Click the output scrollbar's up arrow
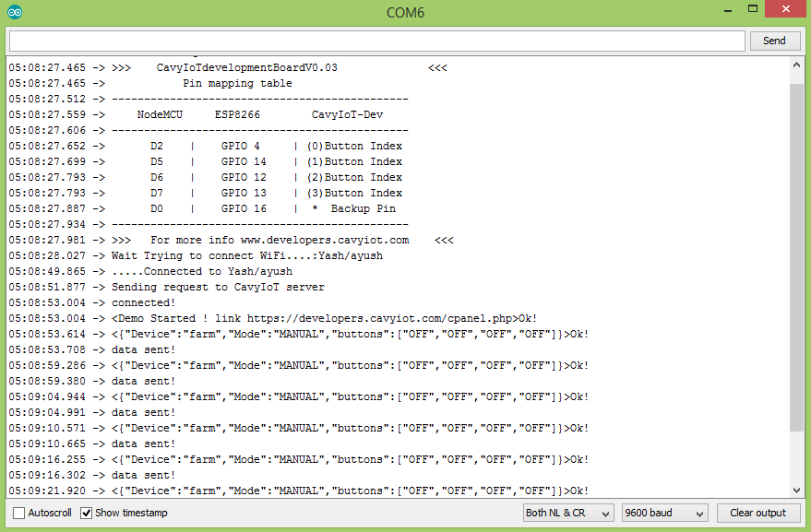The height and width of the screenshot is (532, 811). [796, 67]
